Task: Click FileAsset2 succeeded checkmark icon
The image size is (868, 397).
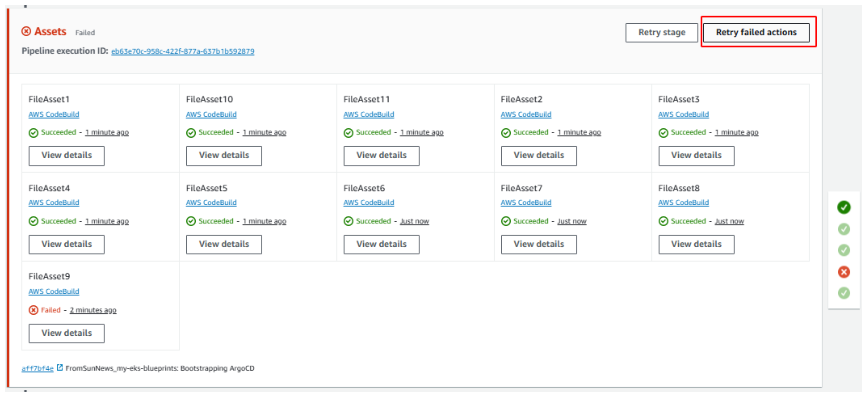Action: pos(506,133)
